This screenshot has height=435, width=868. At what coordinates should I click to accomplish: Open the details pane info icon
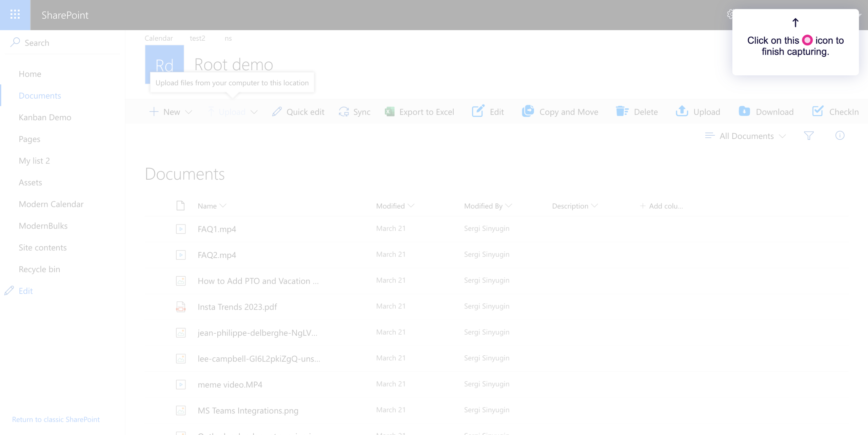pyautogui.click(x=840, y=136)
